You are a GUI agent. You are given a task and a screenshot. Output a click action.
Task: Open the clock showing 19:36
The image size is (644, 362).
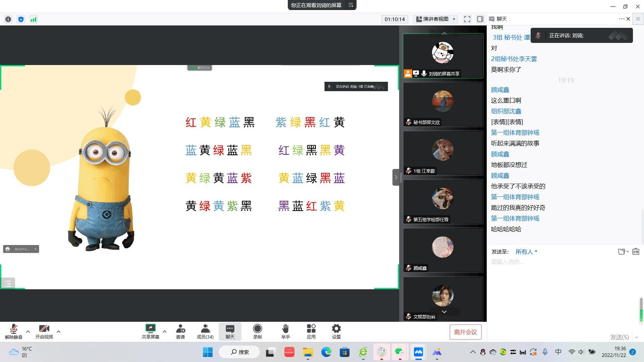coord(614,352)
